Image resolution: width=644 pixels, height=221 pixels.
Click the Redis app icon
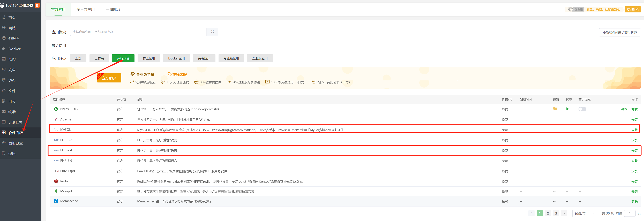[x=56, y=181]
